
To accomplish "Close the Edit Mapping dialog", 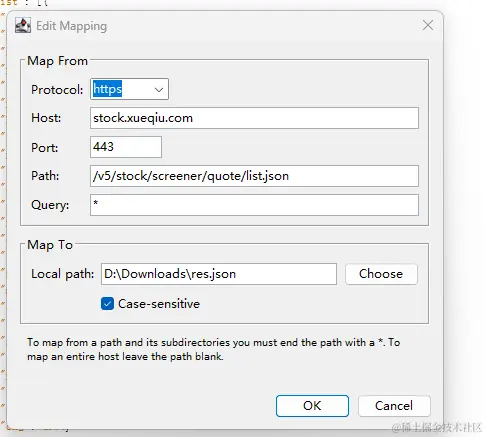I will click(x=428, y=25).
